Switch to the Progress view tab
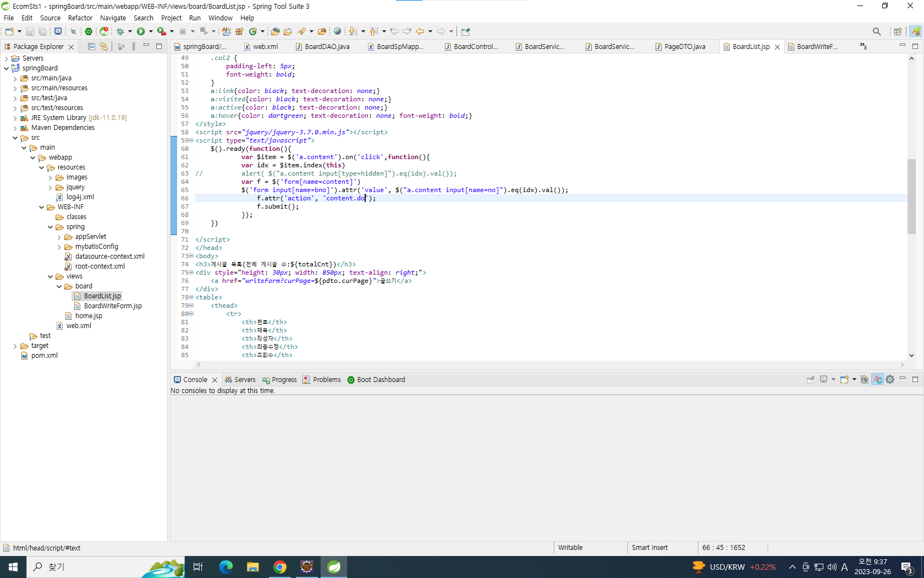This screenshot has width=924, height=578. tap(279, 379)
